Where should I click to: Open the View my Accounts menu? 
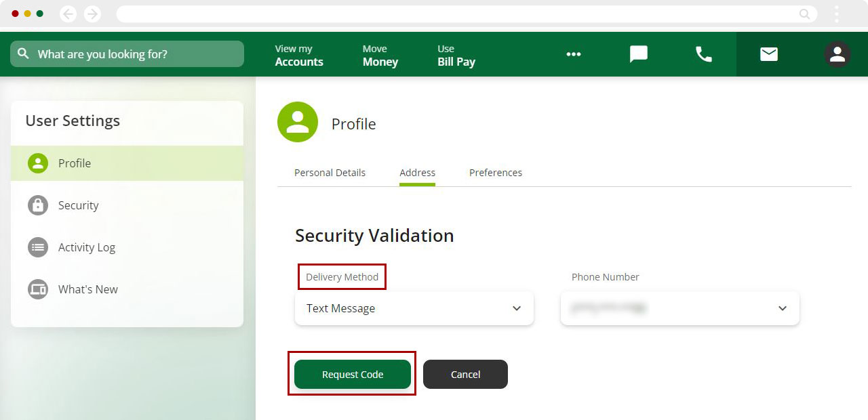point(299,55)
